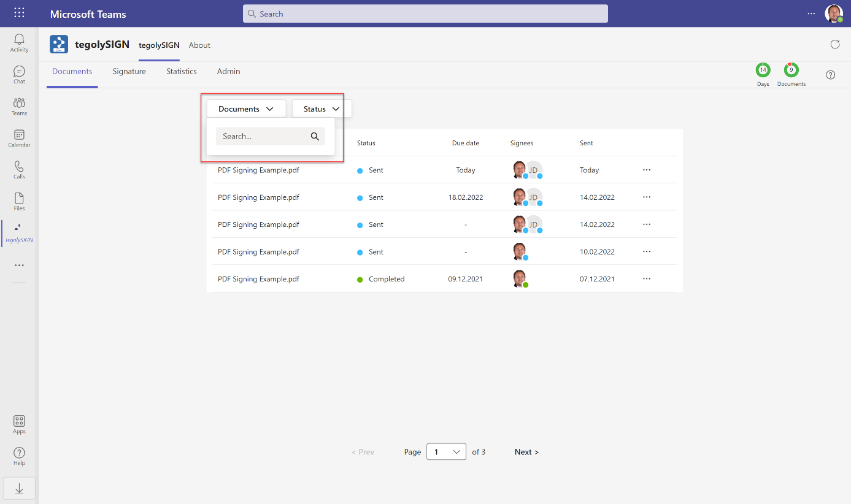Click the 18.02.2022 due date cell
The width and height of the screenshot is (851, 504).
tap(466, 197)
